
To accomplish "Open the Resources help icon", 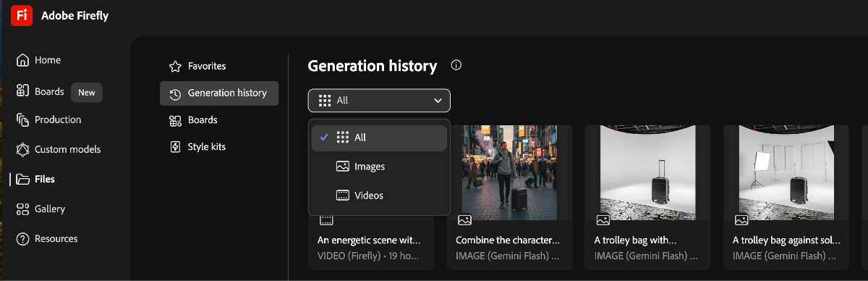I will click(23, 238).
